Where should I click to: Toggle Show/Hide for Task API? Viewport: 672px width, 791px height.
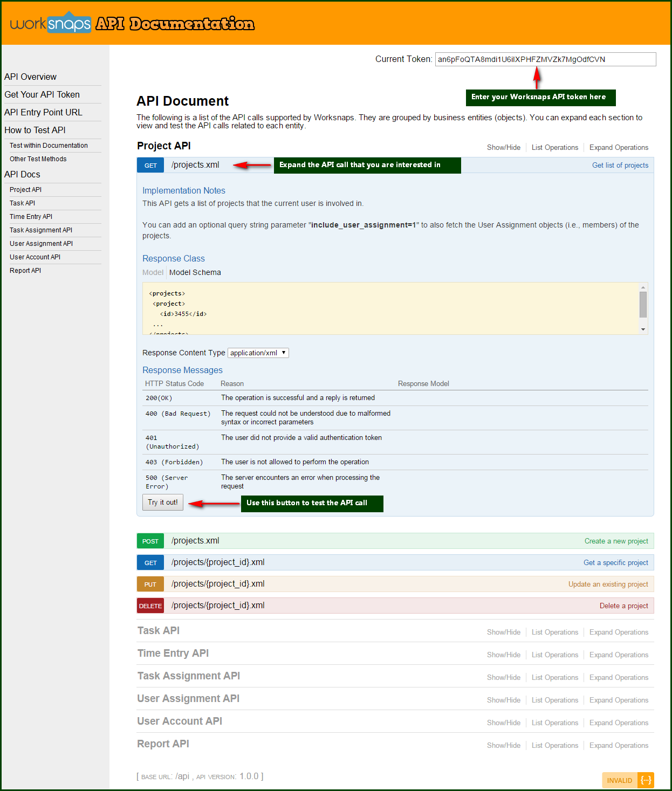pos(504,632)
